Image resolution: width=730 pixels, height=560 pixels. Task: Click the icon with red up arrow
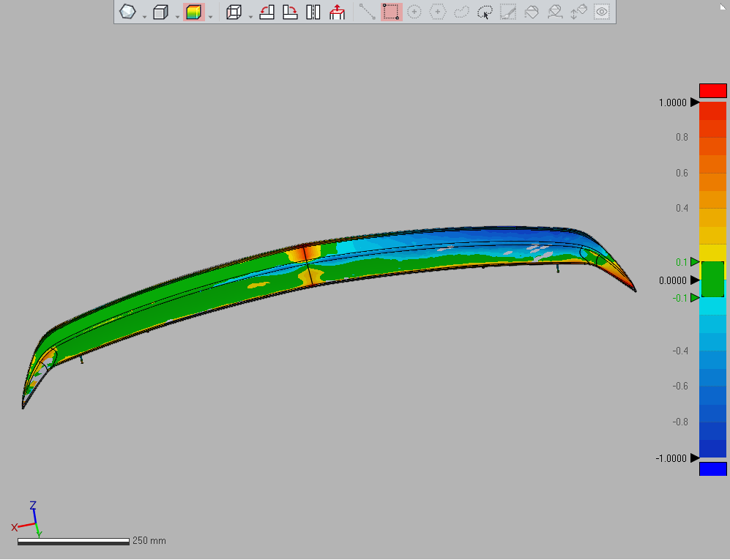click(x=337, y=12)
